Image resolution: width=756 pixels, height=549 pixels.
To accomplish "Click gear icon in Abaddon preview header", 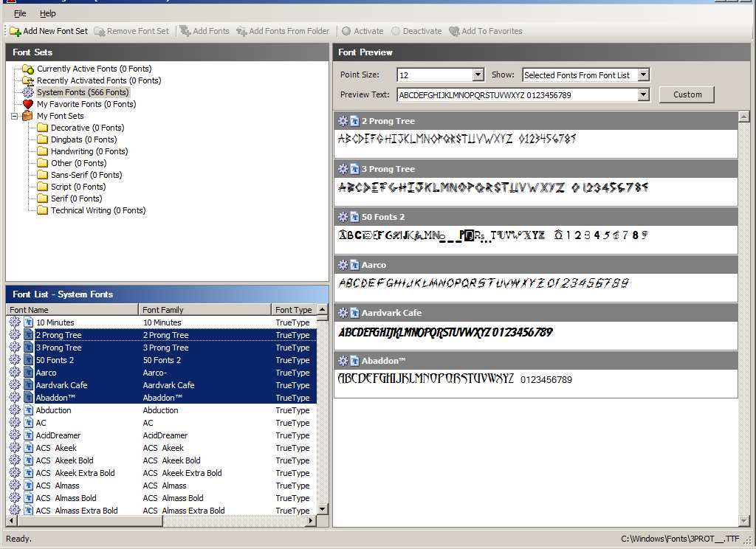I will 343,361.
